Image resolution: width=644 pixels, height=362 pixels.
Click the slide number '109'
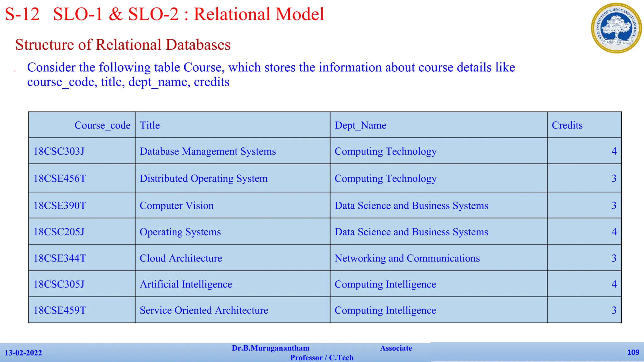633,352
